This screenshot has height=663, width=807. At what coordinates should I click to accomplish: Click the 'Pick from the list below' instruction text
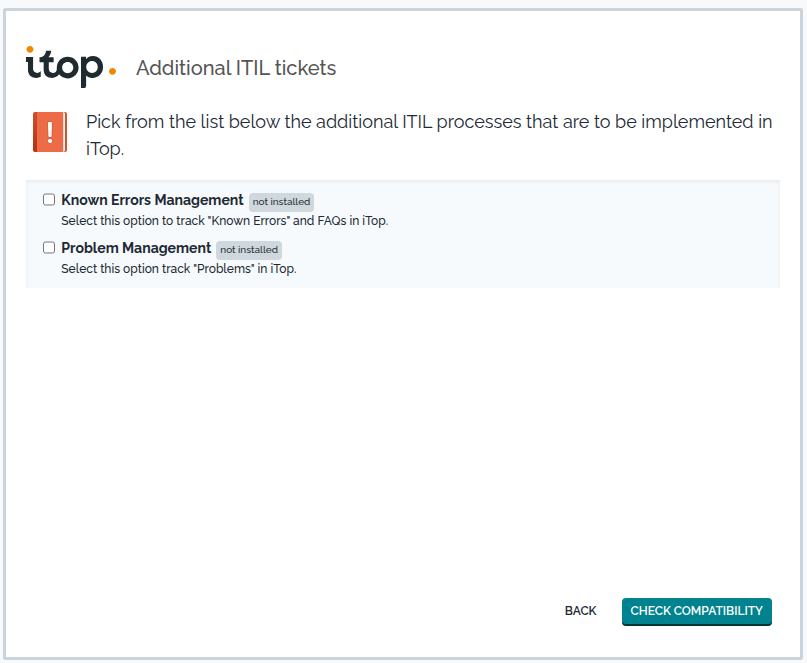tap(429, 135)
